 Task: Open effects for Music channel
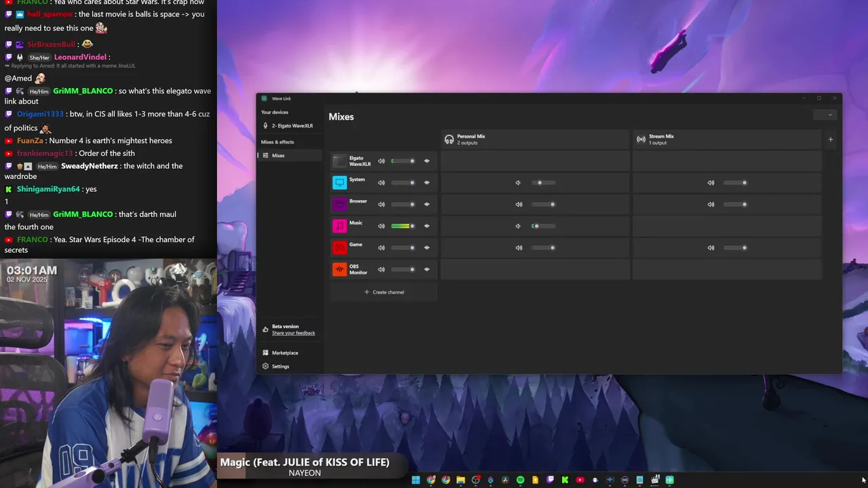(x=427, y=226)
